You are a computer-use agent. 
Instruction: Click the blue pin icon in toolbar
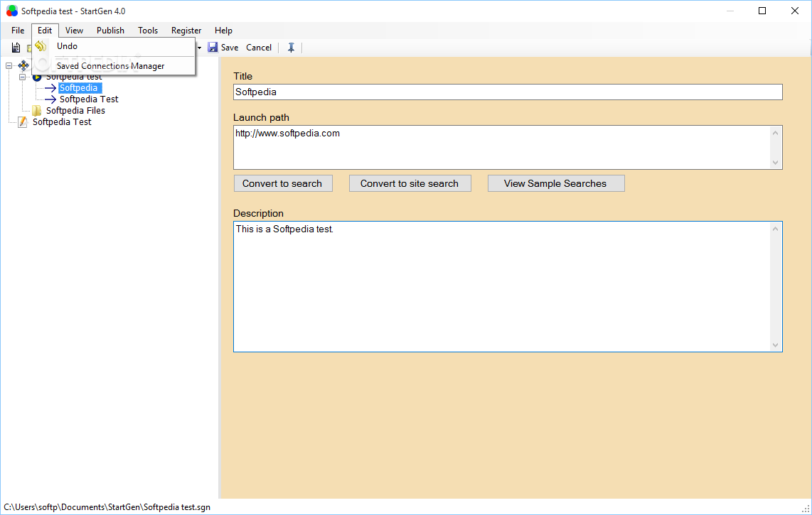(291, 48)
